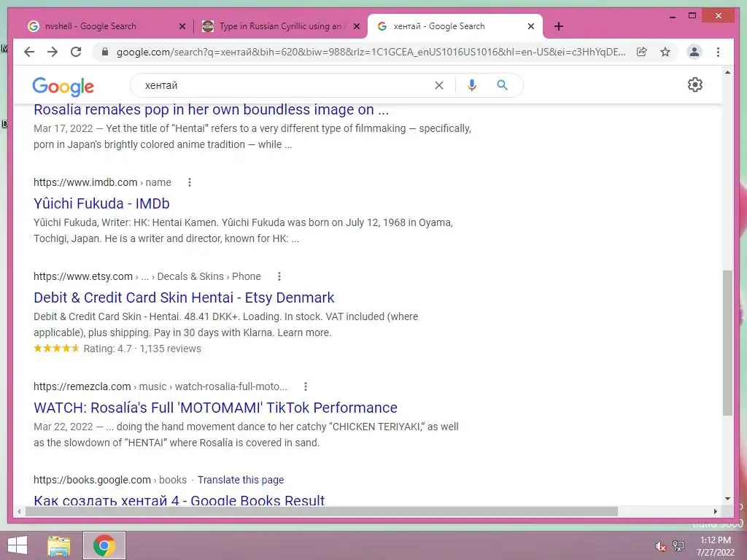The width and height of the screenshot is (747, 560).
Task: Open Rosalia remakes pop result link
Action: (x=211, y=110)
